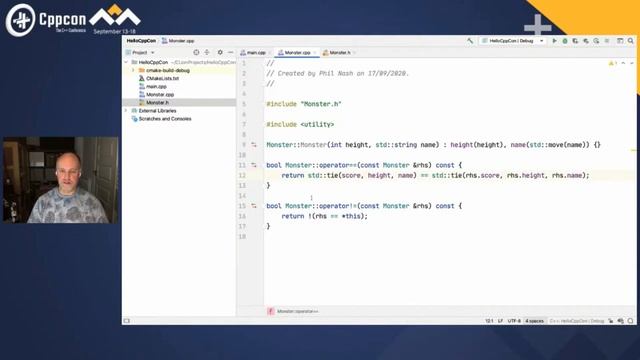
Task: Click the #include <utility> line
Action: coord(300,124)
